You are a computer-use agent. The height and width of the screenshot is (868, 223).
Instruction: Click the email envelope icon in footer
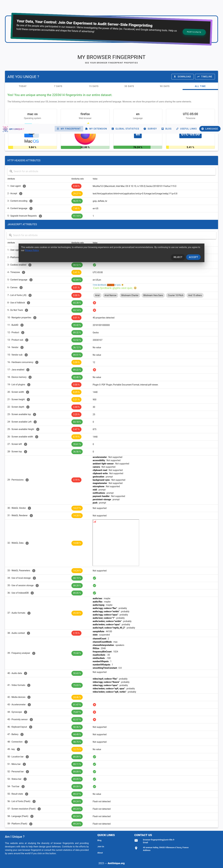pos(136,840)
